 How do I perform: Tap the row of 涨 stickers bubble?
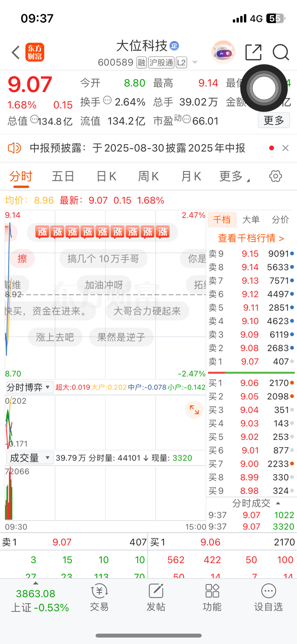tap(102, 232)
